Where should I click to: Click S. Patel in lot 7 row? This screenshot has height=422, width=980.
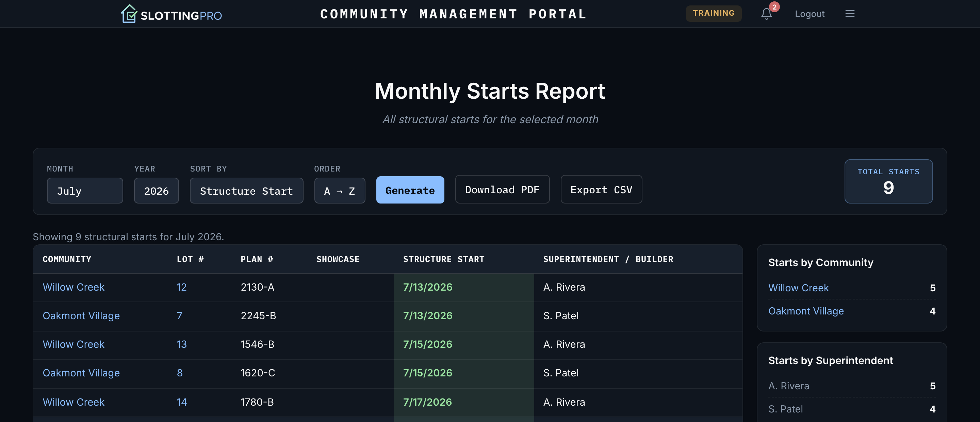tap(561, 315)
